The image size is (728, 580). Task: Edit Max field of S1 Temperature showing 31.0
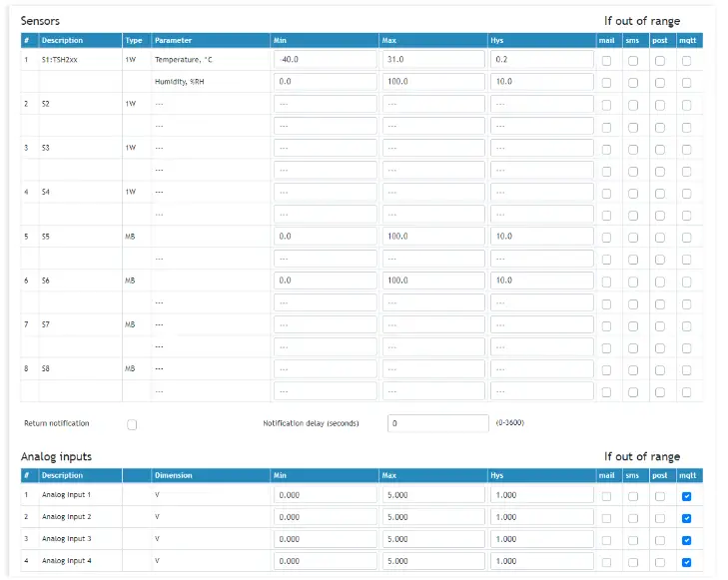tap(433, 59)
